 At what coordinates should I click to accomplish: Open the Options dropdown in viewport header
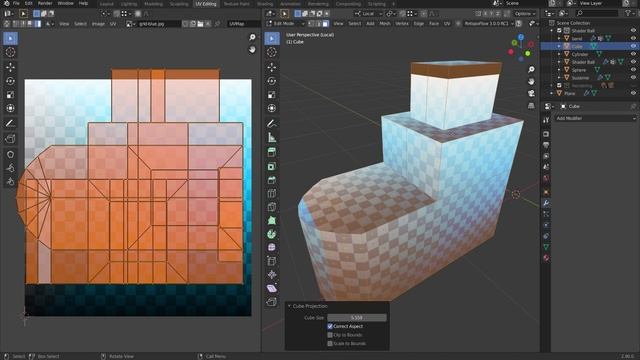click(x=525, y=13)
